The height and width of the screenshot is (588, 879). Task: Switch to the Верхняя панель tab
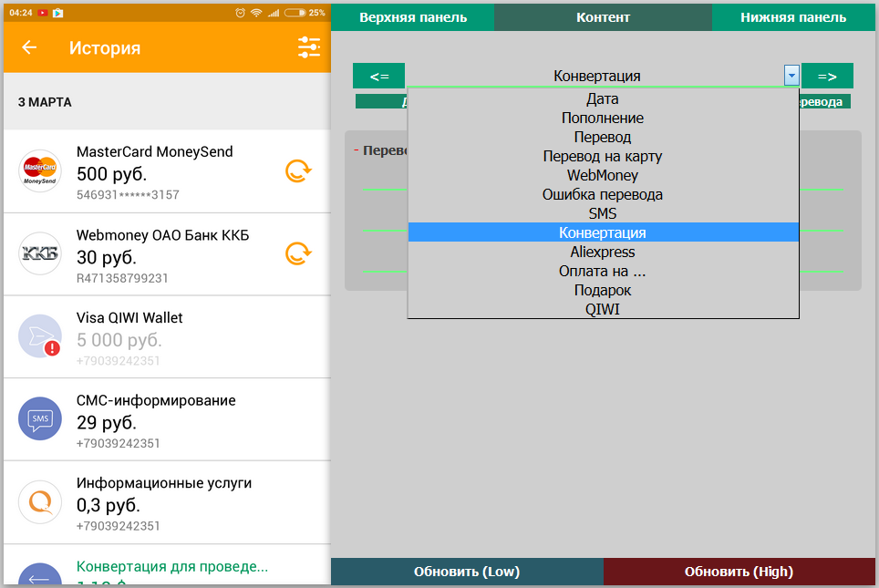412,17
